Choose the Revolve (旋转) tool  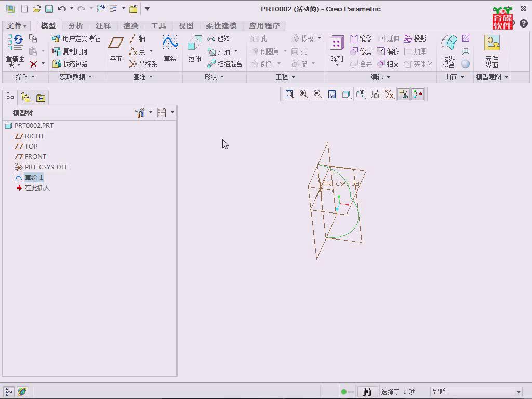(x=219, y=38)
